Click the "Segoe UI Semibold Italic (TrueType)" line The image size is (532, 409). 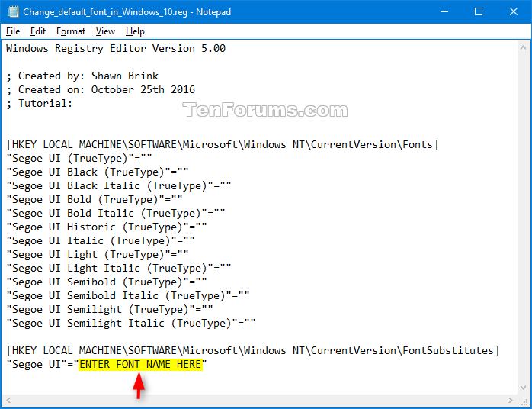pos(128,295)
